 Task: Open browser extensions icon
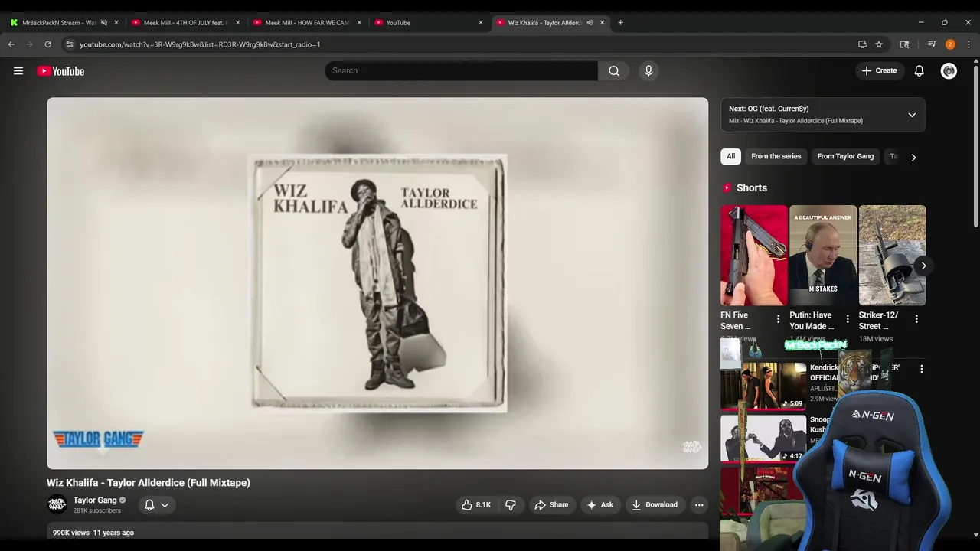click(x=904, y=44)
